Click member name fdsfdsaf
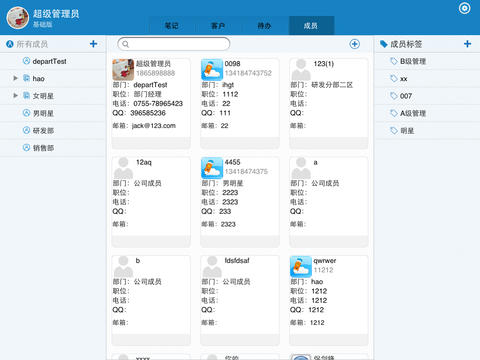 tap(237, 260)
